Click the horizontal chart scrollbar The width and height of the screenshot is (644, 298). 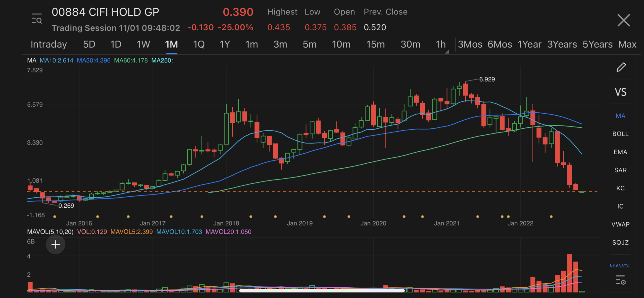[x=322, y=291]
